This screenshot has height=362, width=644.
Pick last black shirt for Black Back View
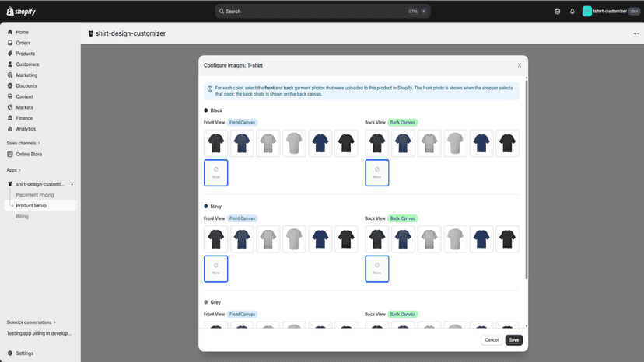click(x=507, y=143)
